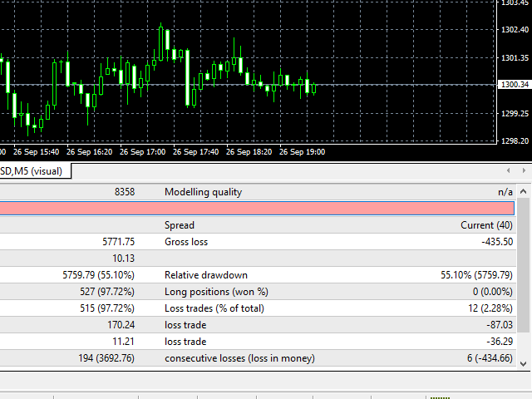Click the 1300.34 current price label
532x399 pixels.
(515, 85)
